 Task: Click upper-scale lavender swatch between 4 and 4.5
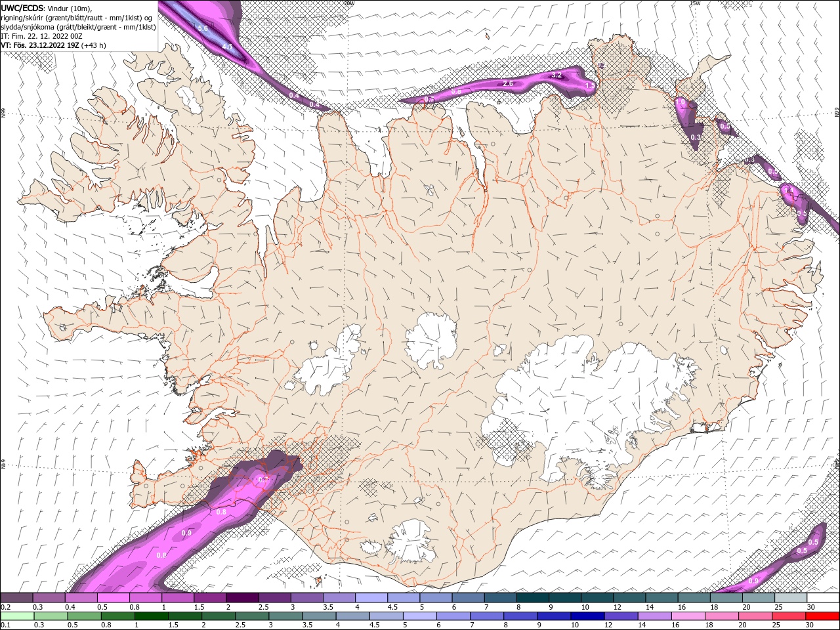(x=371, y=598)
